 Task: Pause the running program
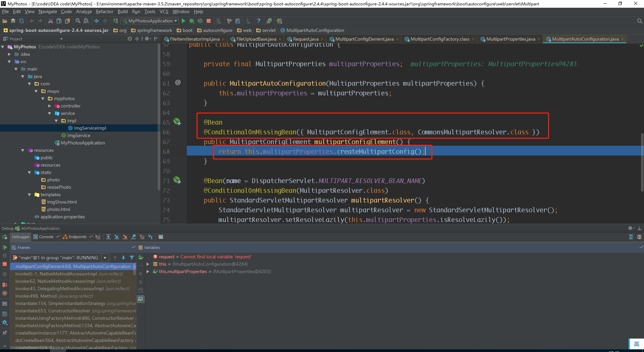[x=5, y=256]
